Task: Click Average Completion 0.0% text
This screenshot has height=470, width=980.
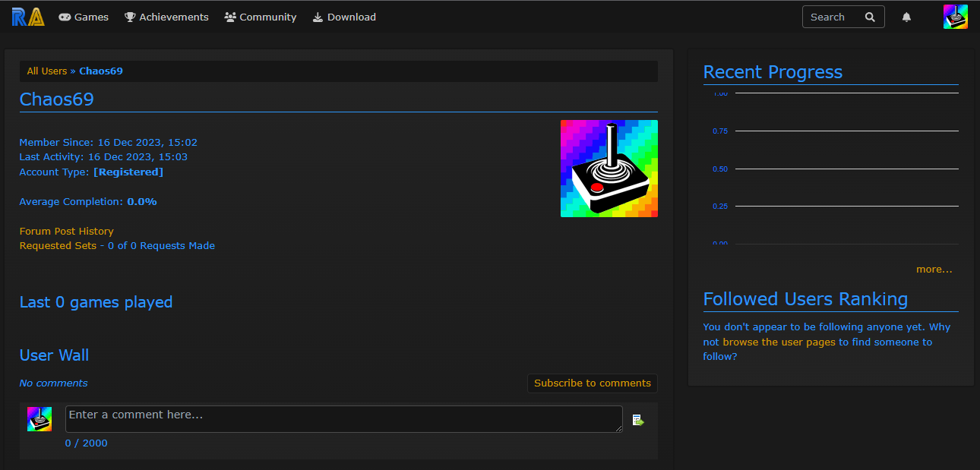Action: [x=88, y=201]
